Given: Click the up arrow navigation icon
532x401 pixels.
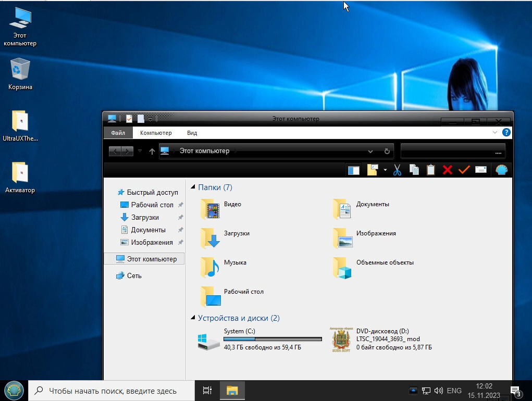Looking at the screenshot, I should coord(152,151).
